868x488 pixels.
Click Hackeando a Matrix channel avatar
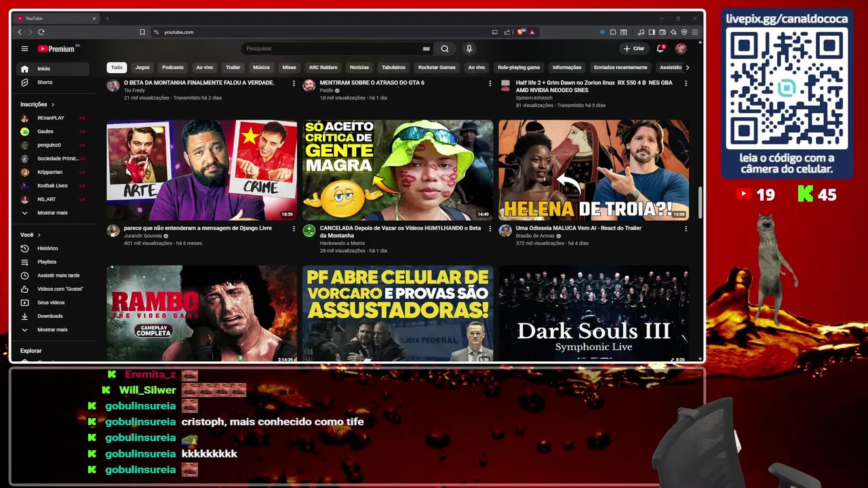(x=309, y=231)
